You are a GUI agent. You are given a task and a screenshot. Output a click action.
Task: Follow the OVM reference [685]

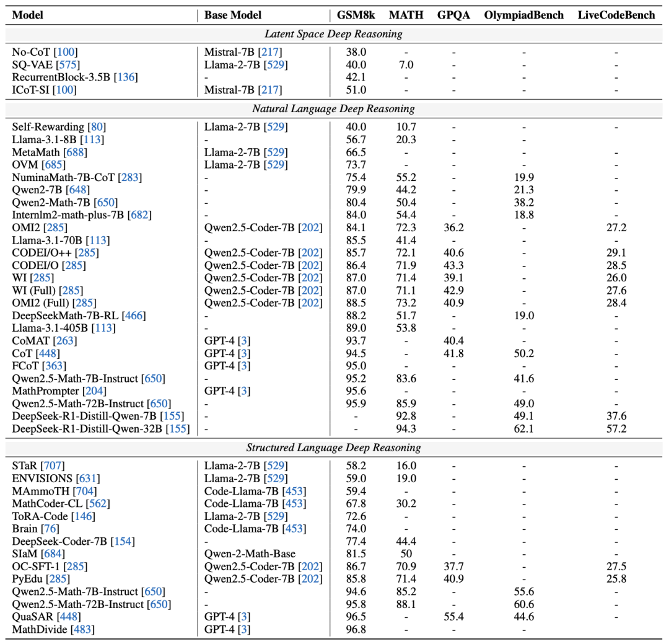click(54, 165)
